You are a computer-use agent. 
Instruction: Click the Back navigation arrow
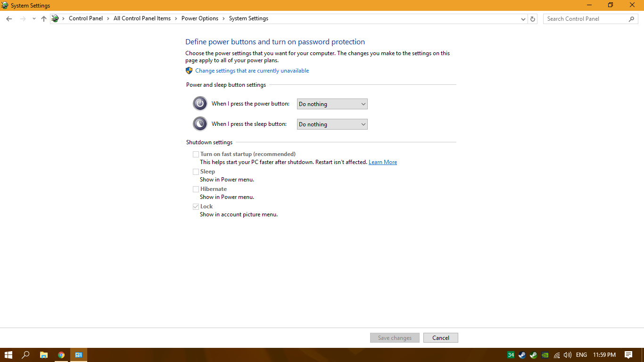(9, 19)
